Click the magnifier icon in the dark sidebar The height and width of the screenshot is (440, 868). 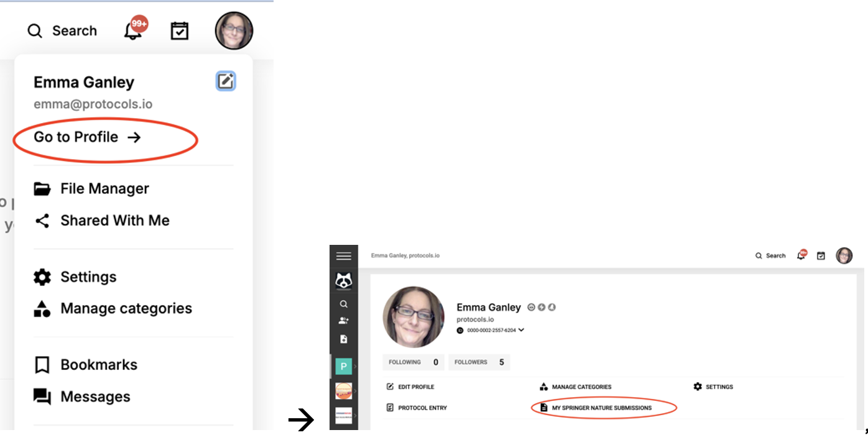pyautogui.click(x=343, y=304)
